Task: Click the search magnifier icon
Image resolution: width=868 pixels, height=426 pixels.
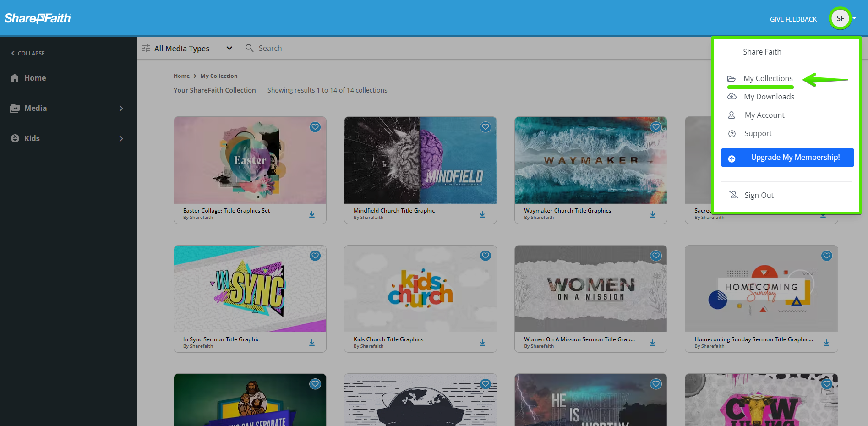Action: pos(250,48)
